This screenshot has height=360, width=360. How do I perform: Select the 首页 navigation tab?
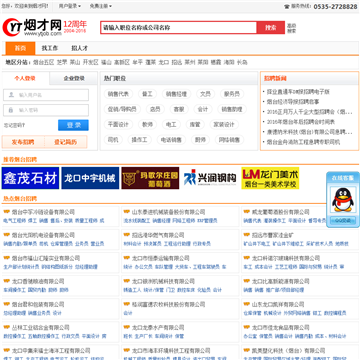(x=20, y=48)
